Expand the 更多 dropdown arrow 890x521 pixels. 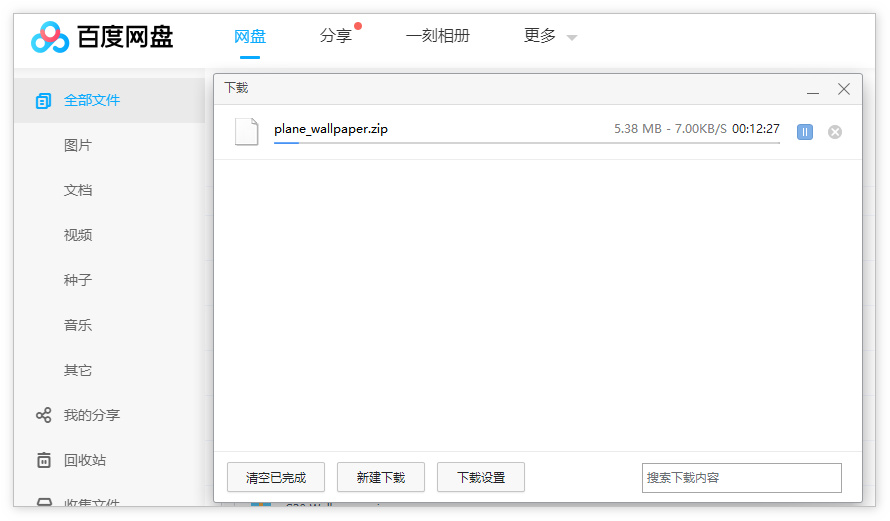572,38
